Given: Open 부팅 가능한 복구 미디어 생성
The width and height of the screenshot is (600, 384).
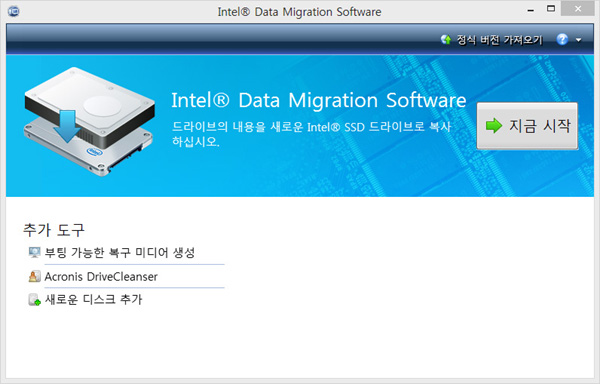Looking at the screenshot, I should [x=120, y=252].
